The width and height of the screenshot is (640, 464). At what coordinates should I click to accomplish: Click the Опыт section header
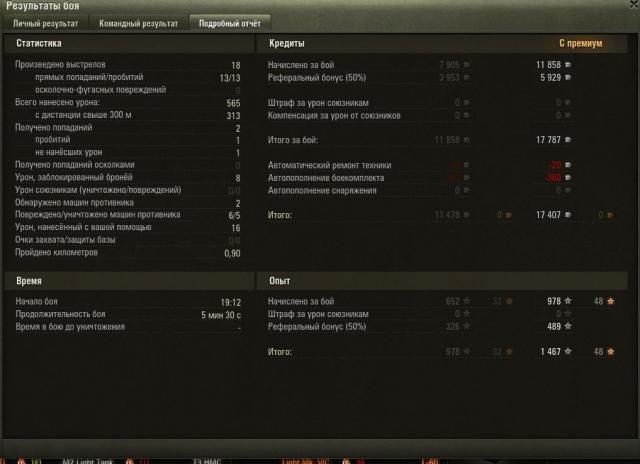(280, 281)
